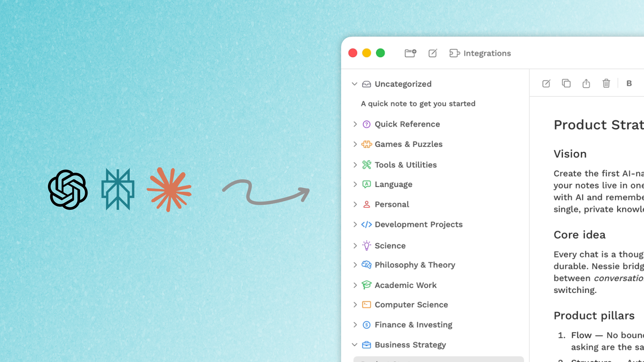Expand the Quick Reference folder
This screenshot has width=644, height=362.
[x=355, y=124]
